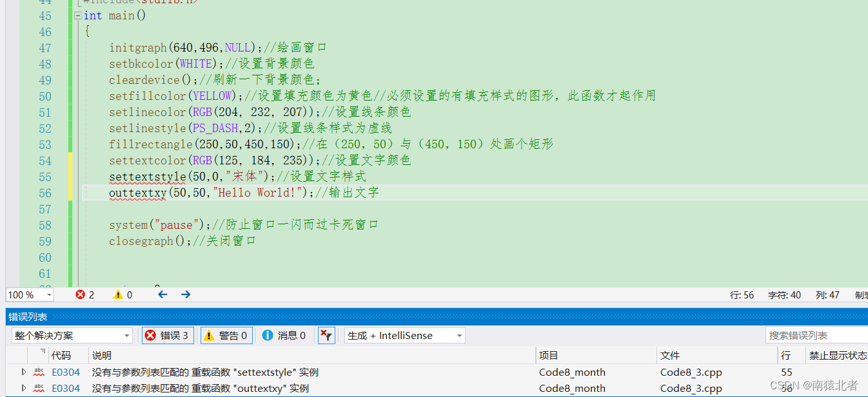Click the setbkcolor(WHITE) code line
The width and height of the screenshot is (868, 397).
point(212,64)
